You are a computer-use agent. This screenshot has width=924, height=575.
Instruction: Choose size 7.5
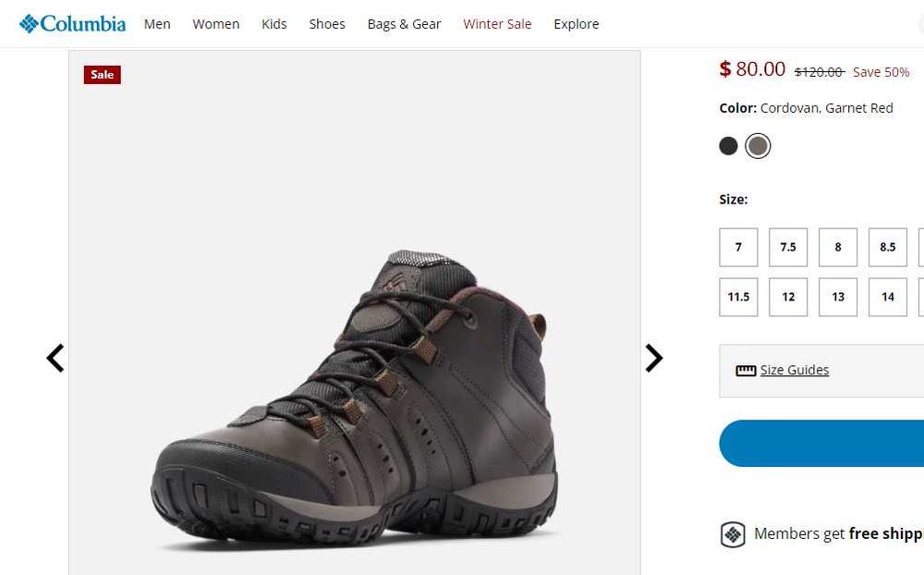788,247
